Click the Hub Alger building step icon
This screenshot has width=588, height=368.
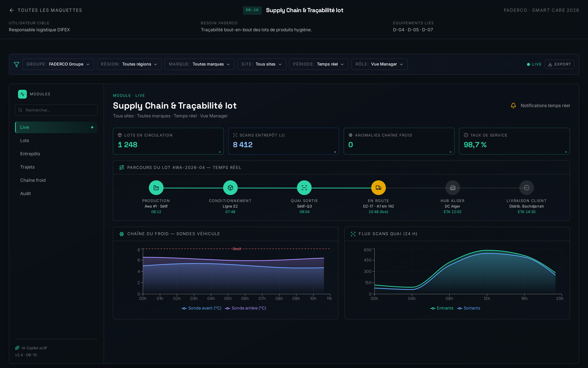coord(452,188)
